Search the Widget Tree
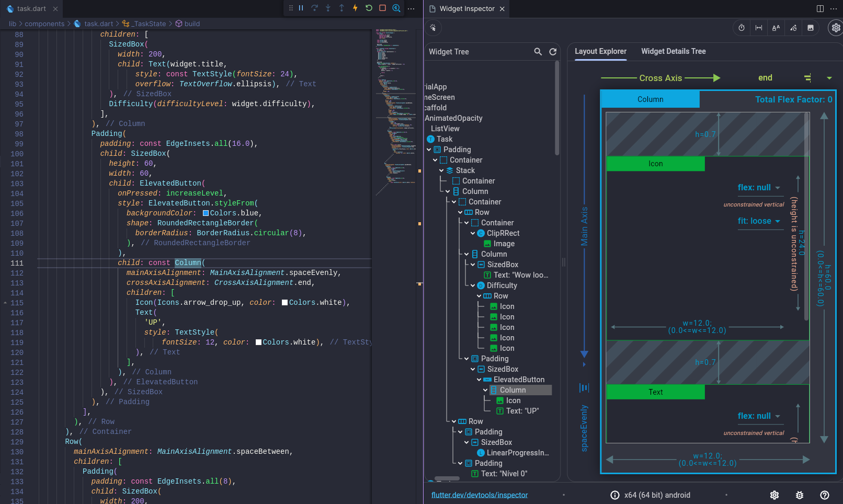Image resolution: width=843 pixels, height=504 pixels. (x=538, y=52)
